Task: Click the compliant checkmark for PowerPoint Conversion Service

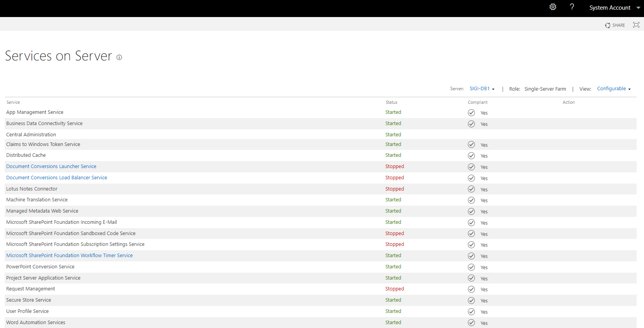Action: tap(471, 267)
